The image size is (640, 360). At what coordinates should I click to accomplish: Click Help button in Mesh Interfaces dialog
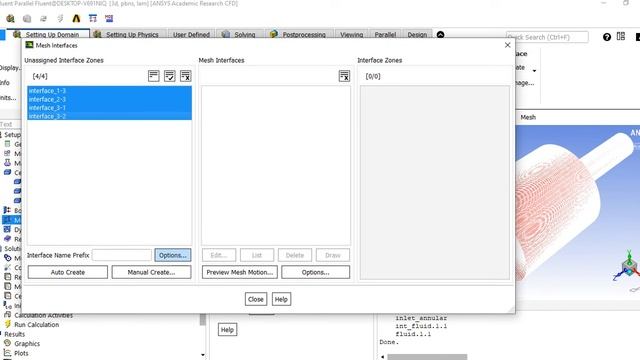pos(281,299)
